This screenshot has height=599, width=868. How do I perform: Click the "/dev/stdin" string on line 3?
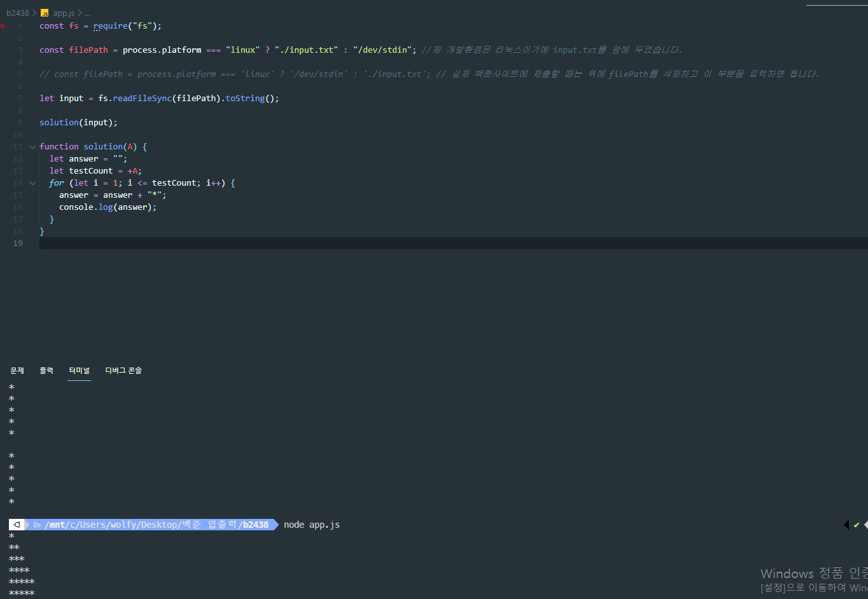pos(382,50)
